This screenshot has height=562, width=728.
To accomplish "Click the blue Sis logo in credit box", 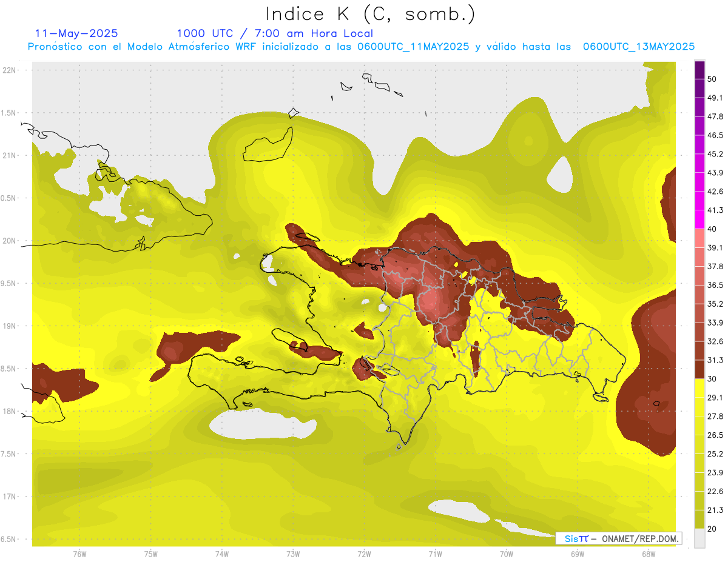I will point(576,538).
